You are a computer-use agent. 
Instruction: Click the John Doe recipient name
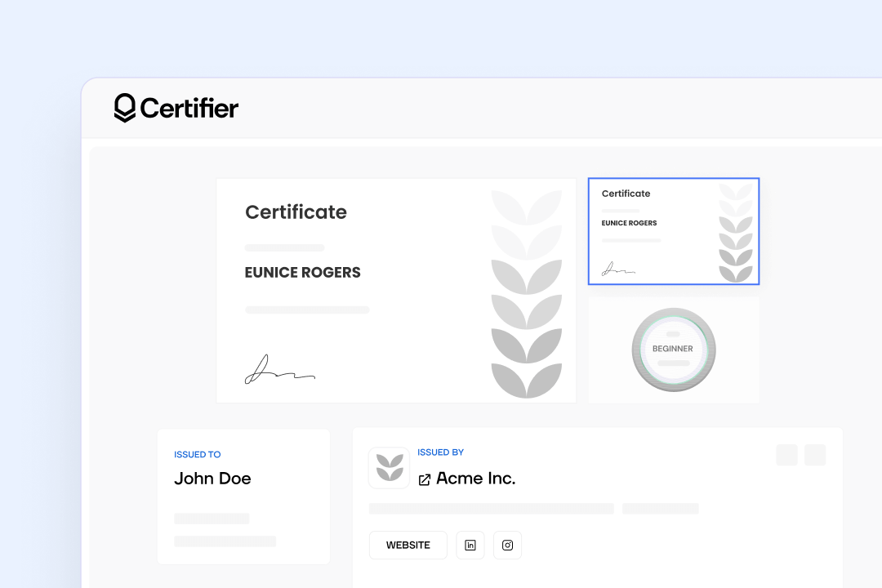[212, 479]
